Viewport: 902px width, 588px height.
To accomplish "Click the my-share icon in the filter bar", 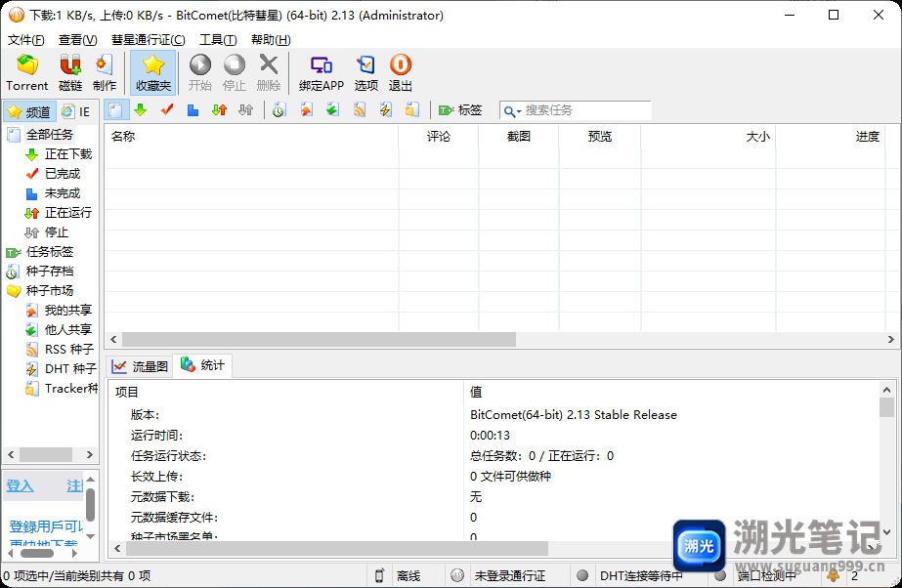I will pos(307,109).
